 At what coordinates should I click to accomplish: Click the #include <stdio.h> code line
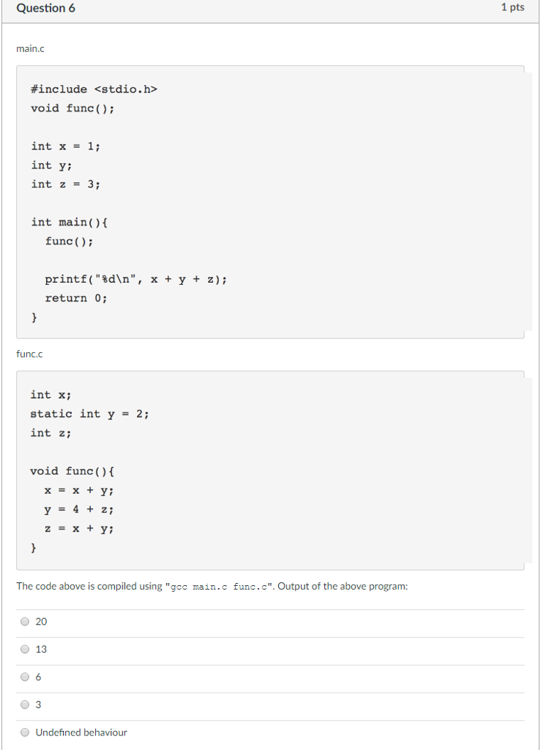pos(94,89)
